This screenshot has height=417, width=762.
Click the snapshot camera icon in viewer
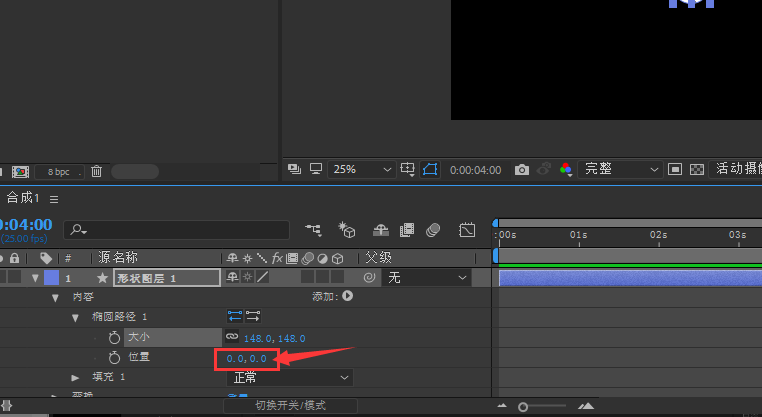click(x=521, y=170)
